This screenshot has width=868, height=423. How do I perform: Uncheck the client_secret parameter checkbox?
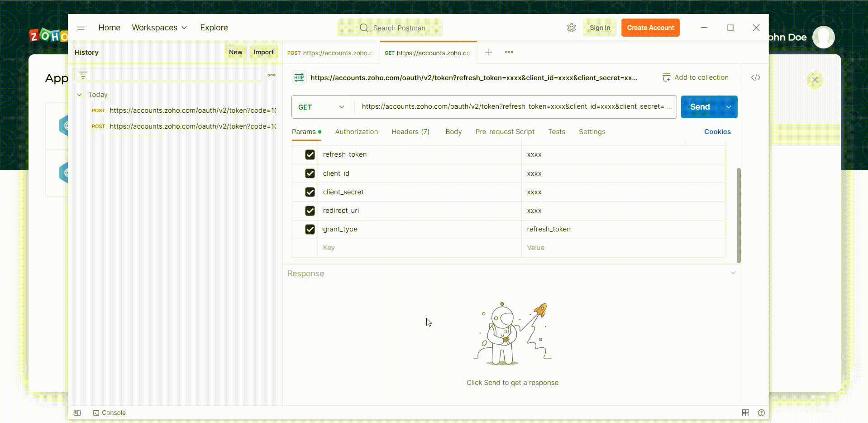point(310,192)
